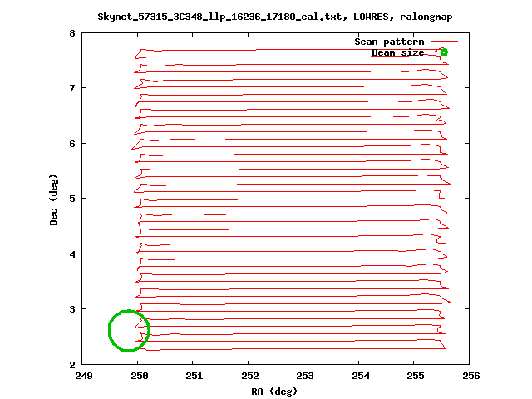The width and height of the screenshot is (532, 399).
Task: Click the small green beam size legend marker
Action: click(x=444, y=52)
